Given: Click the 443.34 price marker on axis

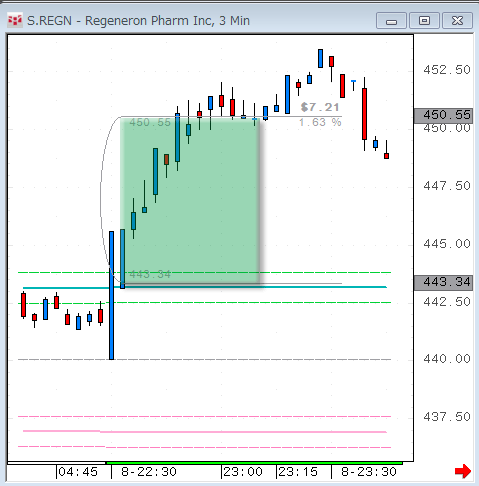Looking at the screenshot, I should tap(443, 283).
